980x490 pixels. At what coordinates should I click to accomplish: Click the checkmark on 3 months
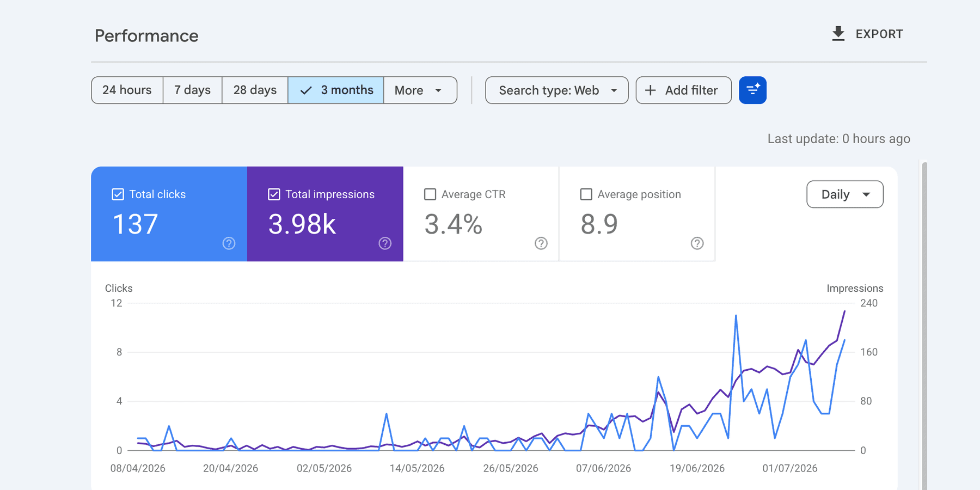[306, 90]
